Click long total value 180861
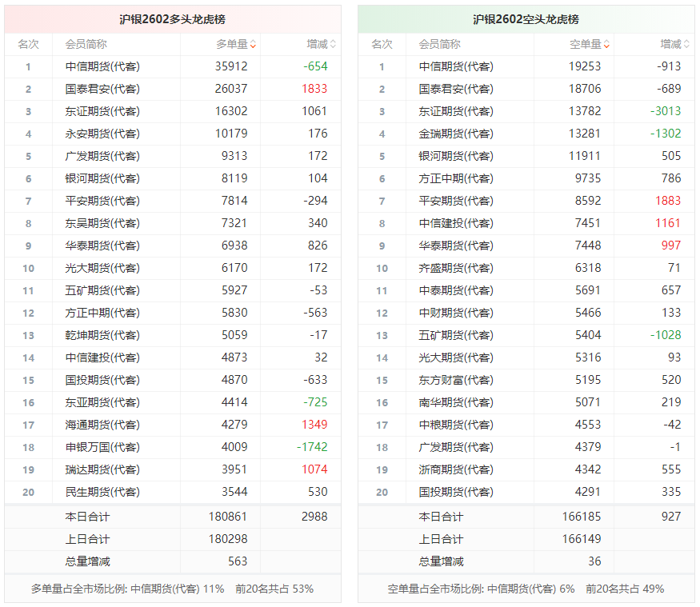The width and height of the screenshot is (700, 607). tap(228, 517)
